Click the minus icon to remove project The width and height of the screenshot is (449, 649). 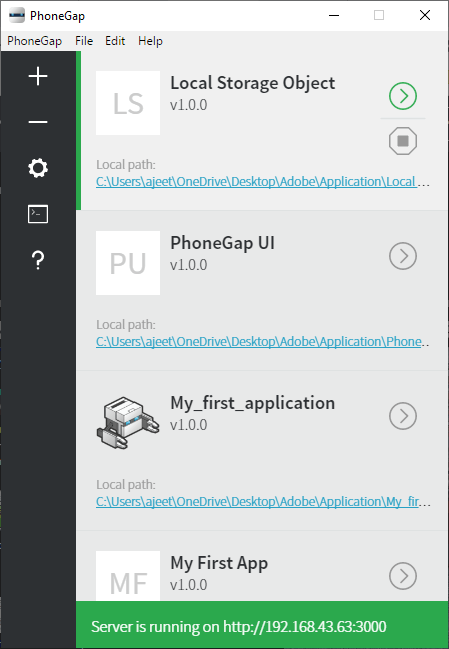(38, 122)
